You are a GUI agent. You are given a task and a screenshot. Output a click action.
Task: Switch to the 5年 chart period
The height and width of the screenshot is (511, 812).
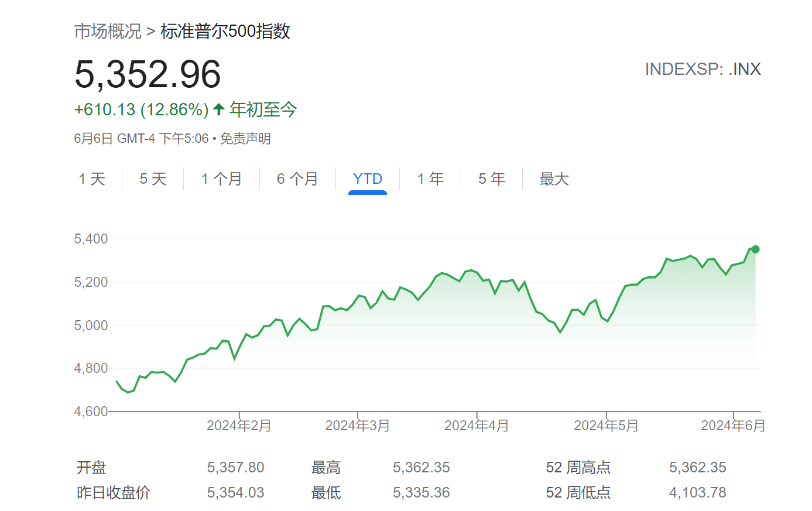point(491,179)
